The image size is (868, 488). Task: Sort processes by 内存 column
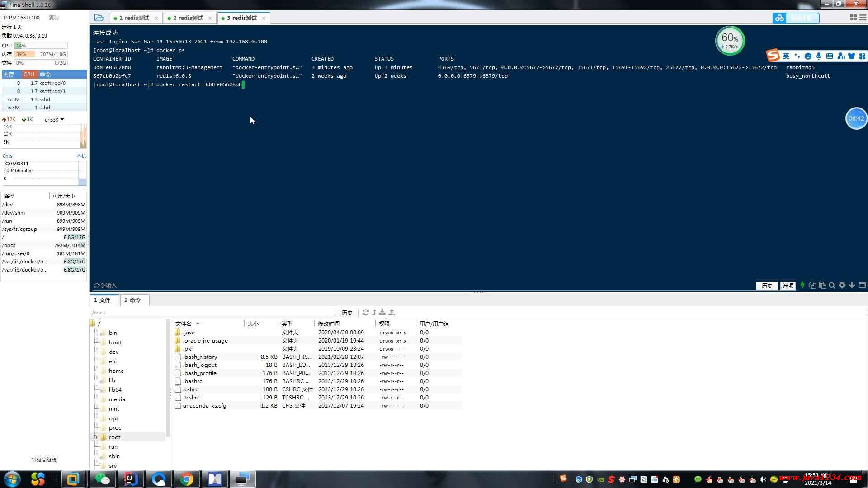pos(12,74)
